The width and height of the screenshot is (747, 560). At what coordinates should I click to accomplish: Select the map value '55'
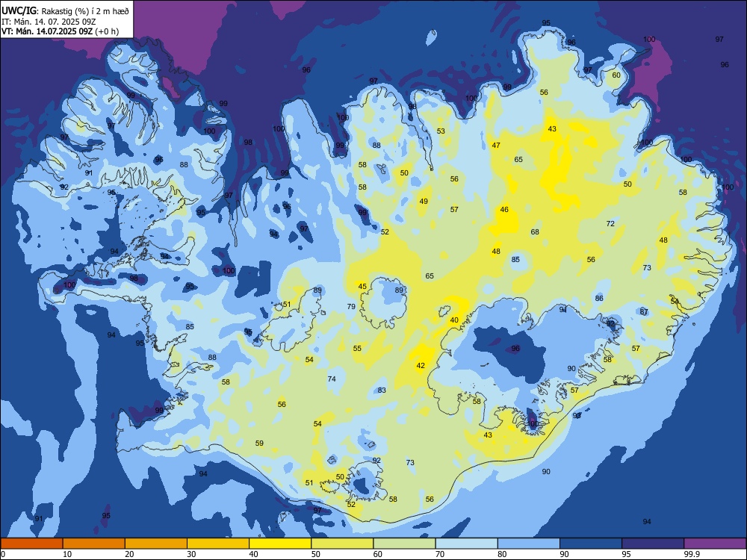coord(357,349)
